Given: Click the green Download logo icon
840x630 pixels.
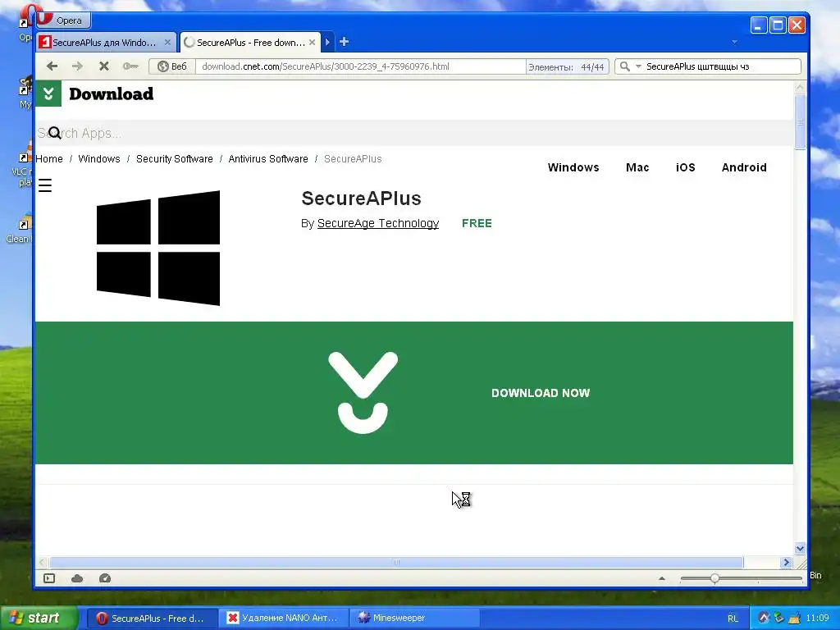Looking at the screenshot, I should tap(48, 94).
